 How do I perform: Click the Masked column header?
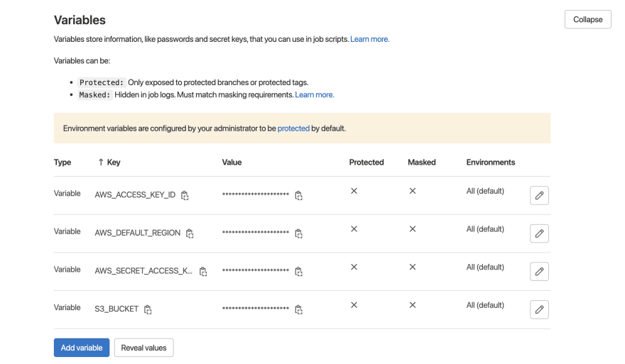(422, 162)
